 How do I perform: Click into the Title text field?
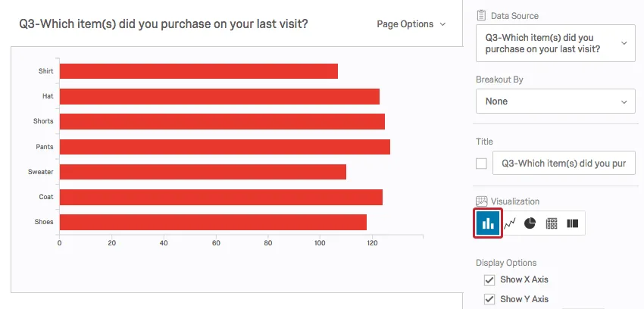pyautogui.click(x=563, y=163)
